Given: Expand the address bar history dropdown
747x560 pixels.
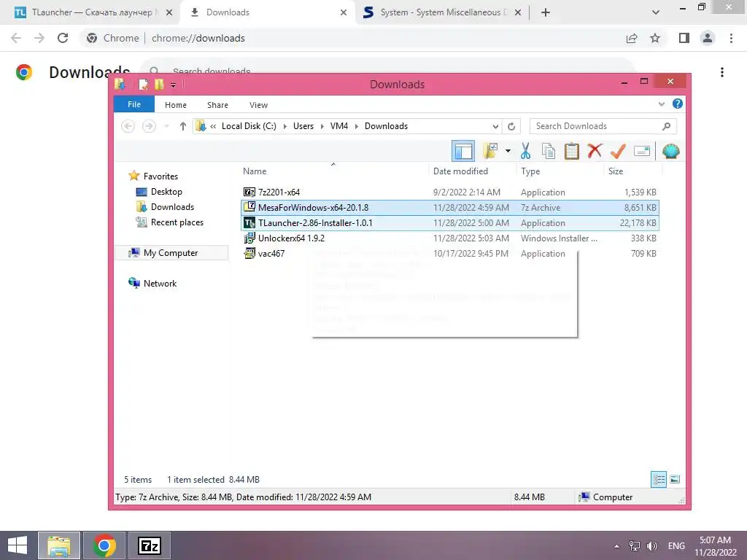Looking at the screenshot, I should [495, 126].
